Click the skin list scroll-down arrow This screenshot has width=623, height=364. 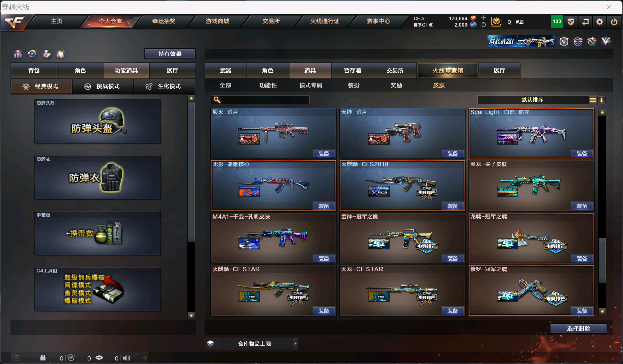coord(602,311)
